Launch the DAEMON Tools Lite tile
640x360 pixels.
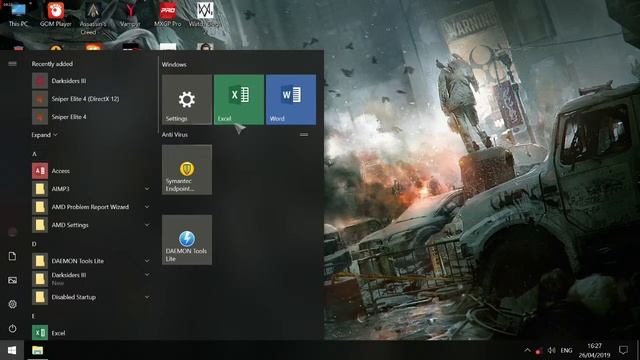pos(187,240)
